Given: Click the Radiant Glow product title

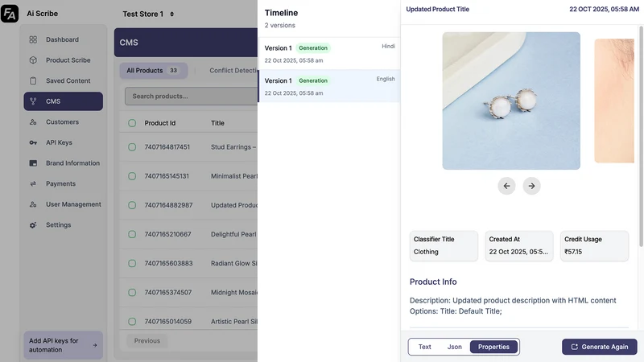Looking at the screenshot, I should tap(234, 264).
